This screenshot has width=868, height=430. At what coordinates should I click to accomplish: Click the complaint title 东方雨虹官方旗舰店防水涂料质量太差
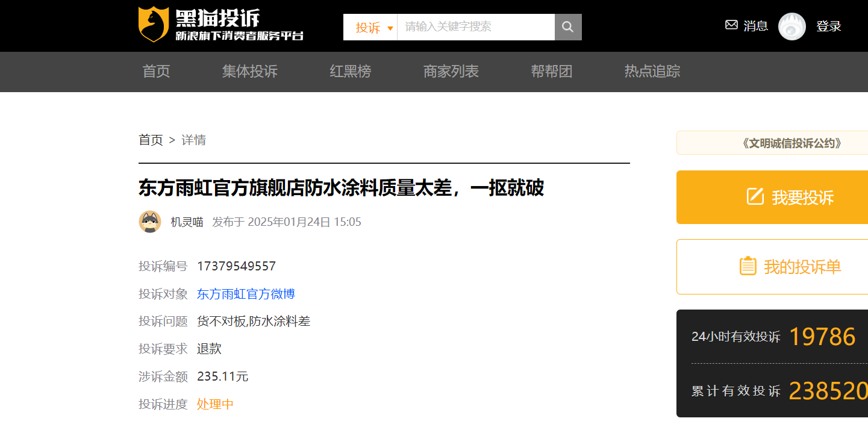pyautogui.click(x=341, y=189)
